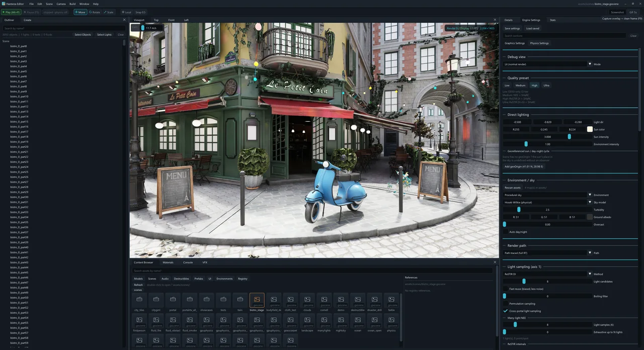Switch to the Stats tab

click(x=552, y=20)
